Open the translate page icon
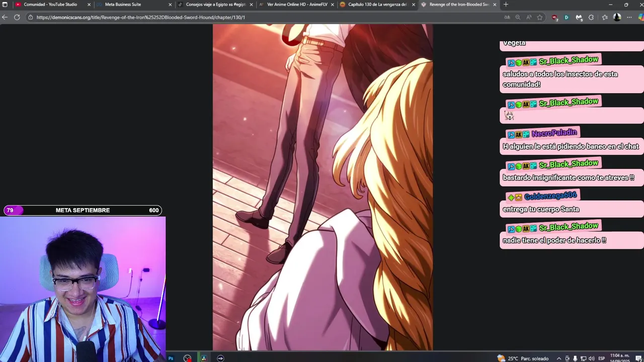 click(507, 17)
